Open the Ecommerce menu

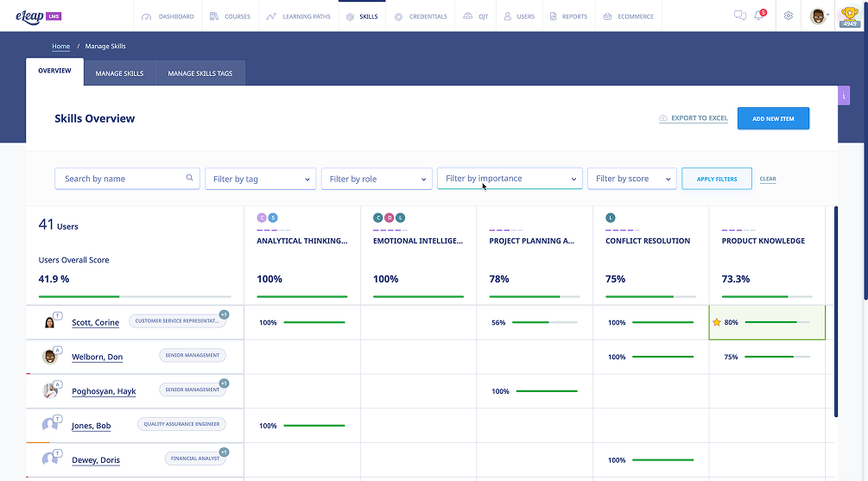coord(628,16)
